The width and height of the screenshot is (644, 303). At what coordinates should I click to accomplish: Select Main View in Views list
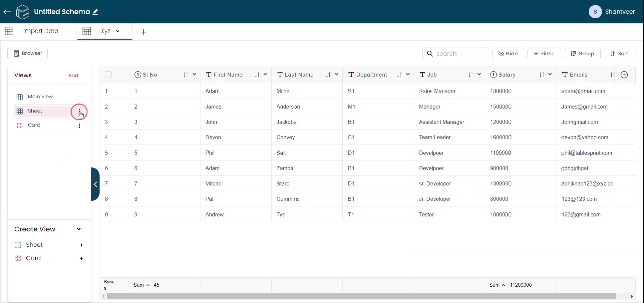40,97
